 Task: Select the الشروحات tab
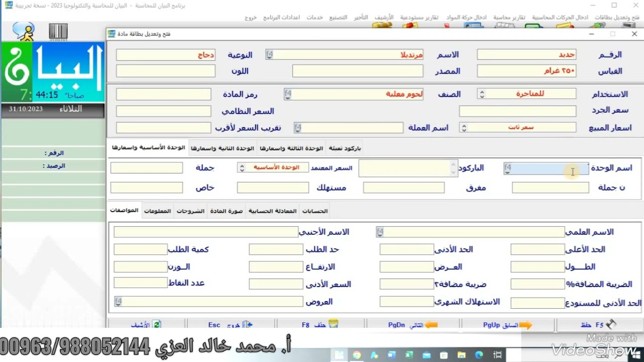coord(191,211)
